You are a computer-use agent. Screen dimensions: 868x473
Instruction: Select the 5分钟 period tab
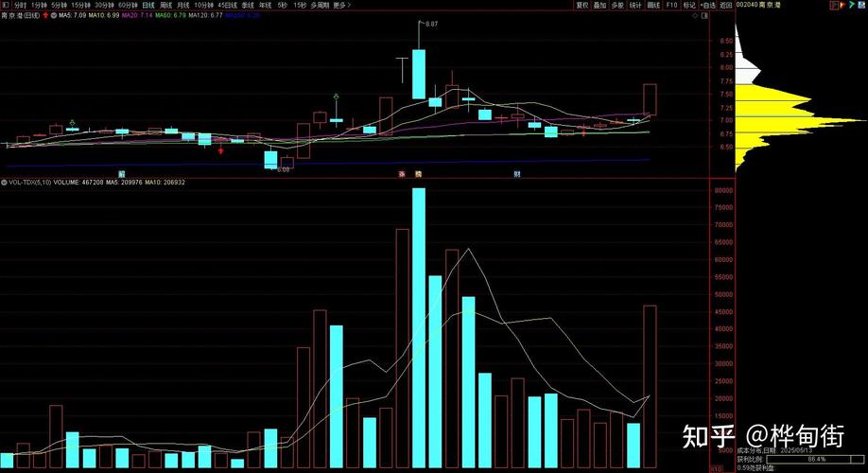(60, 5)
